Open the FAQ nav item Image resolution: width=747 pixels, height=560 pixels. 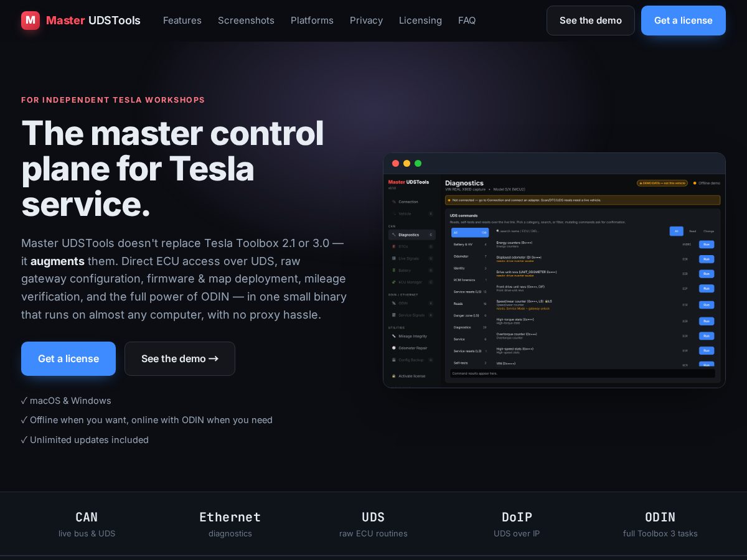coord(467,21)
